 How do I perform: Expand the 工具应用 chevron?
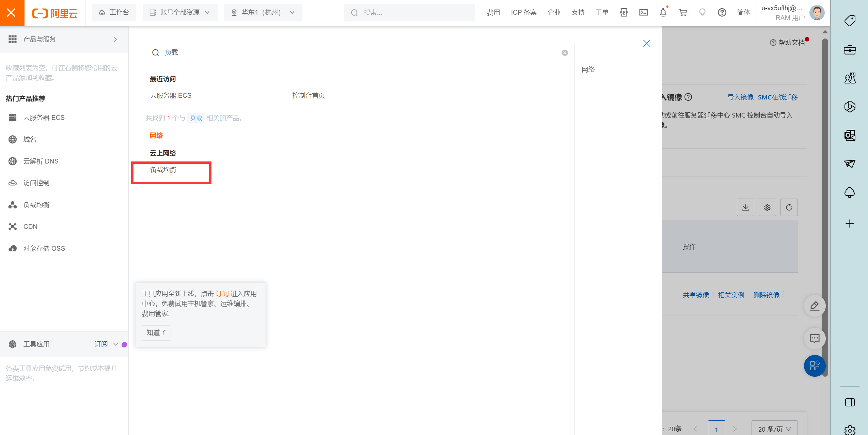click(x=115, y=344)
